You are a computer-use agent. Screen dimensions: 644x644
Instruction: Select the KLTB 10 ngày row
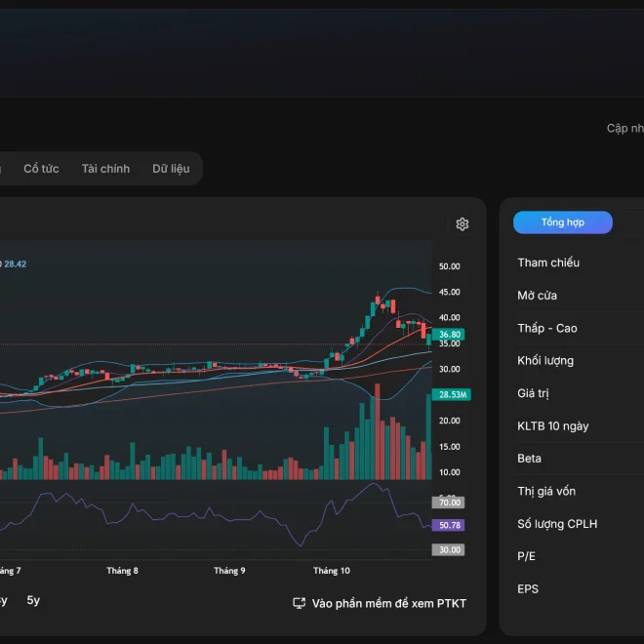click(x=579, y=426)
